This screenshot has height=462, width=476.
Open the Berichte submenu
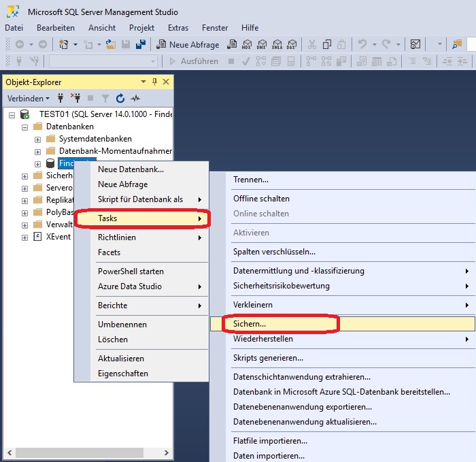tap(141, 306)
